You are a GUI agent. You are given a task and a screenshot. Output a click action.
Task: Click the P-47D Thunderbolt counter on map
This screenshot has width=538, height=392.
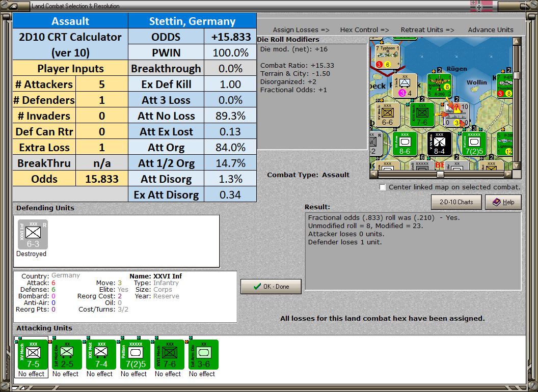click(x=505, y=86)
